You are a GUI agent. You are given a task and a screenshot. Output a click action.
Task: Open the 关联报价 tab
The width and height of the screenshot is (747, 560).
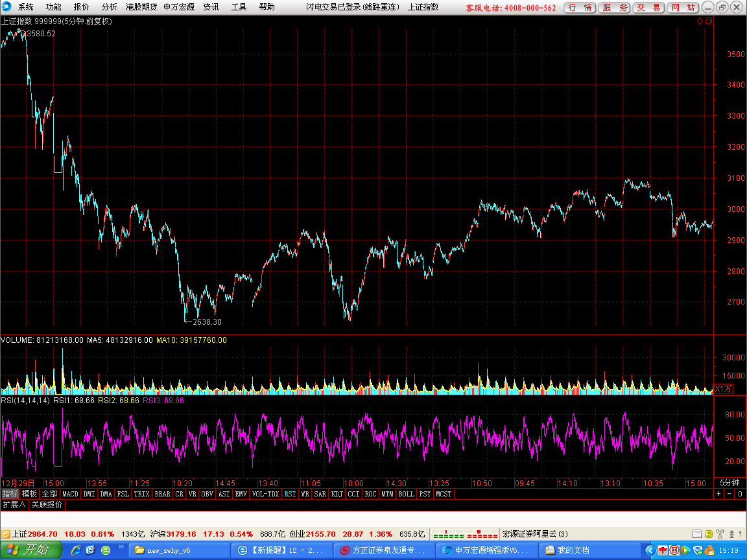(x=47, y=505)
